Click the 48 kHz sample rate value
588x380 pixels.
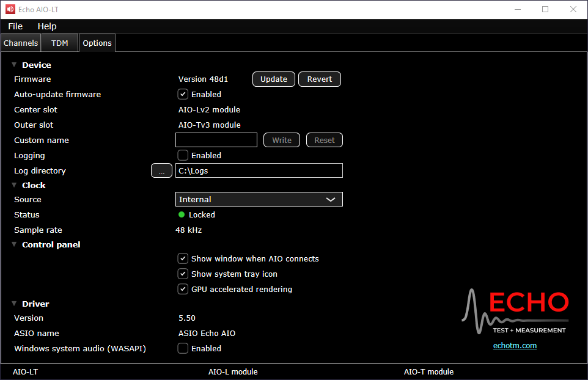[x=189, y=230]
